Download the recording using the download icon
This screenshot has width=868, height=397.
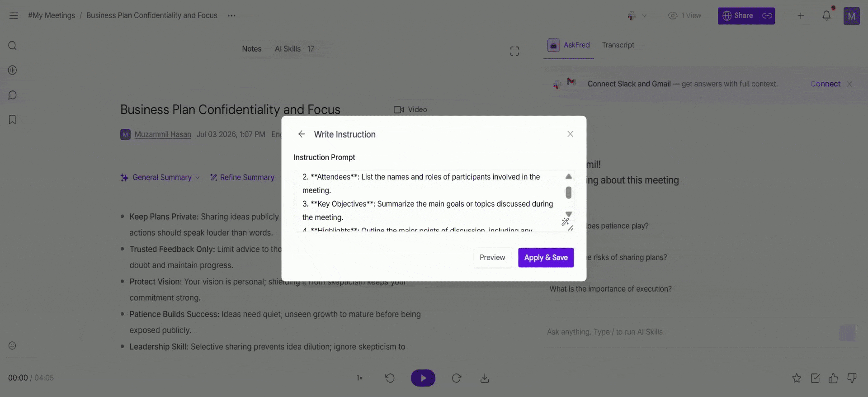pyautogui.click(x=485, y=378)
